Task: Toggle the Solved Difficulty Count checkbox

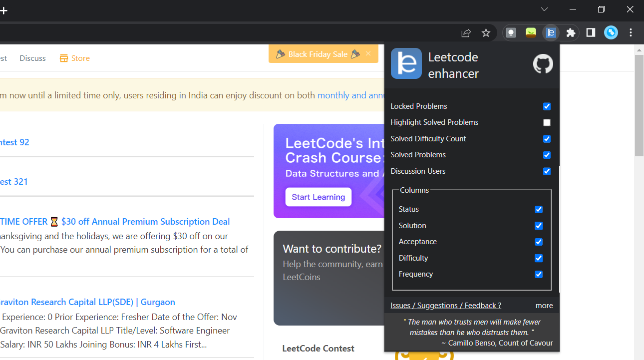Action: click(x=547, y=139)
